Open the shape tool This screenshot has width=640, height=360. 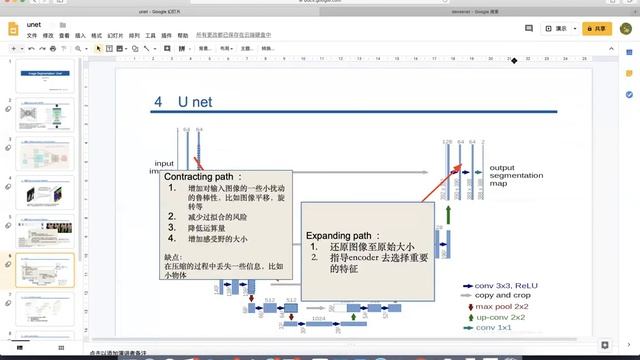[135, 49]
